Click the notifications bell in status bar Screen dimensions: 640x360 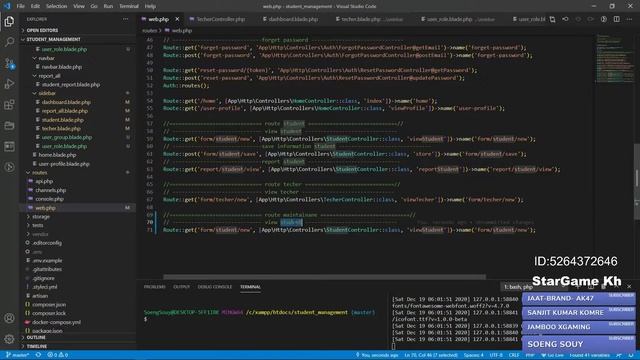631,355
